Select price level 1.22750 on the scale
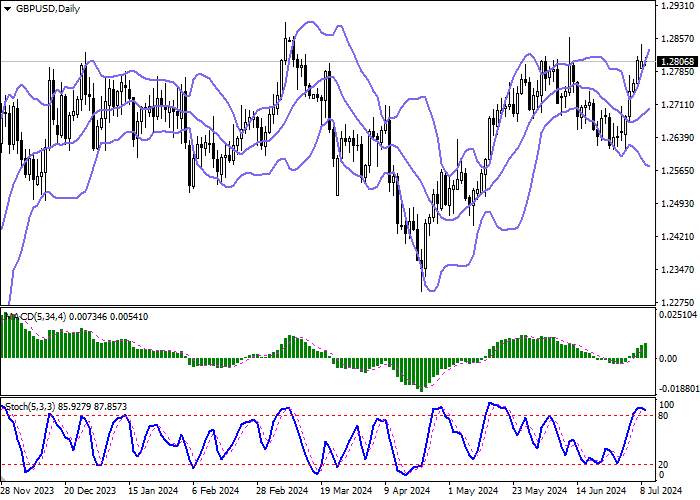Image resolution: width=700 pixels, height=500 pixels. (x=678, y=302)
